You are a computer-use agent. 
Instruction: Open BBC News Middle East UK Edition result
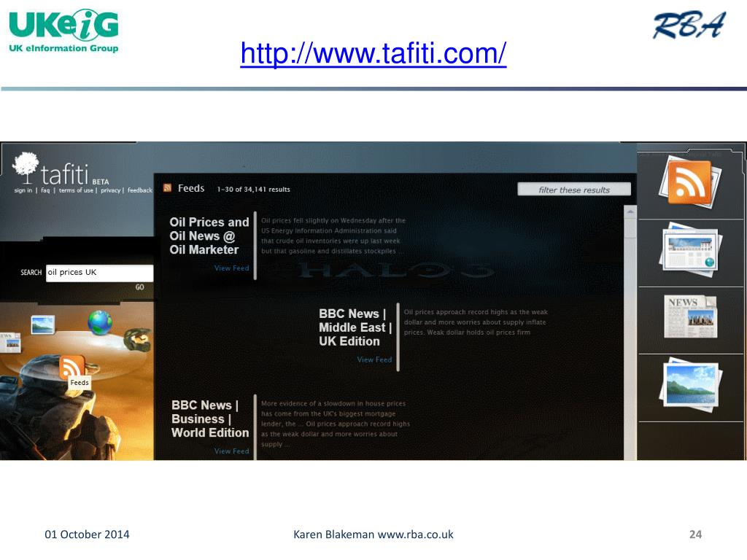[355, 327]
